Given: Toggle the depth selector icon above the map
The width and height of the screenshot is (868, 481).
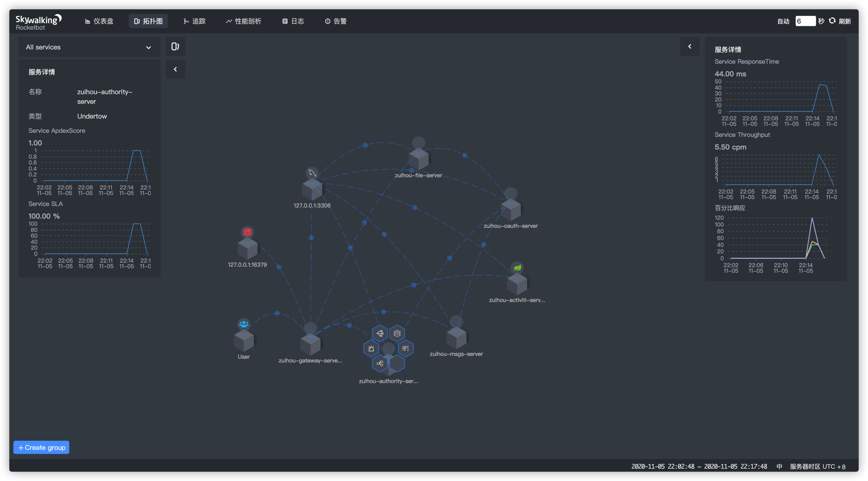Looking at the screenshot, I should [175, 46].
